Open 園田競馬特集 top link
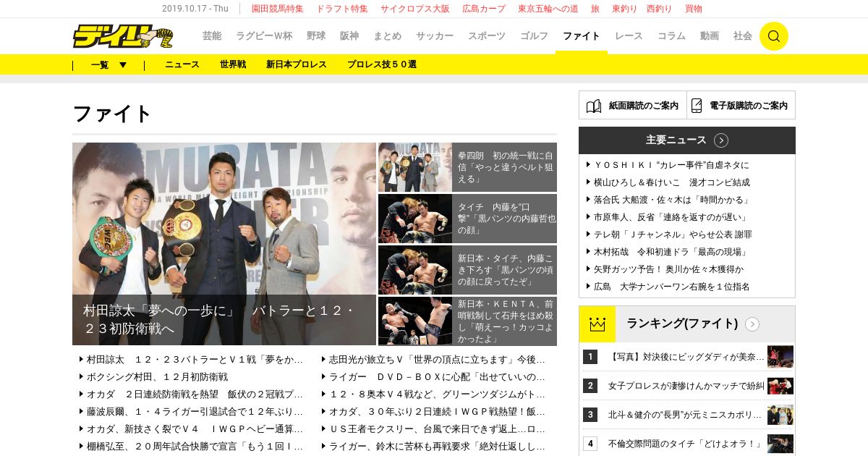The image size is (868, 456). (x=278, y=9)
